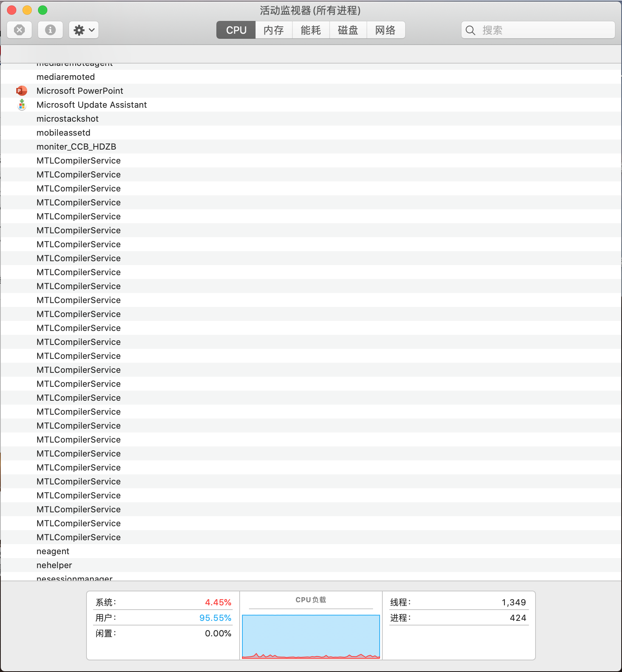The width and height of the screenshot is (622, 672).
Task: Select the moniter_CCB_HDZB process
Action: point(76,146)
